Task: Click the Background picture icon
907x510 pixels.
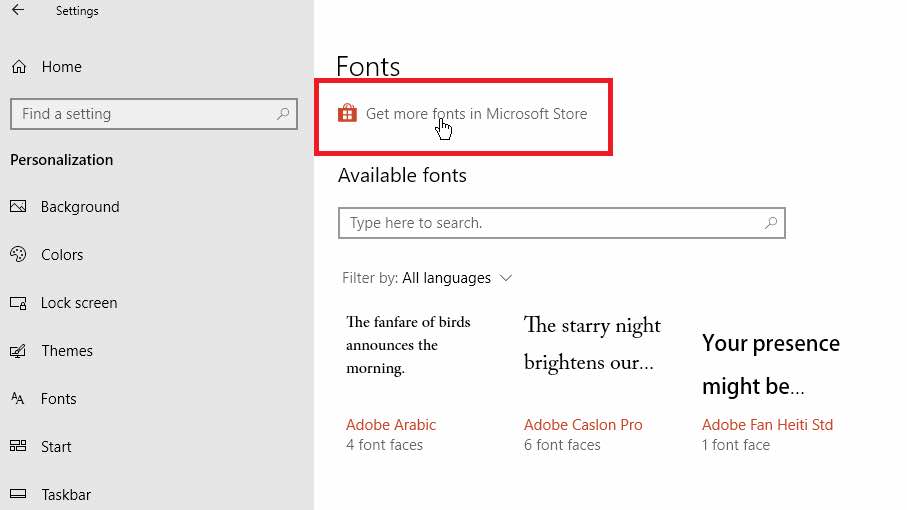Action: [x=18, y=206]
